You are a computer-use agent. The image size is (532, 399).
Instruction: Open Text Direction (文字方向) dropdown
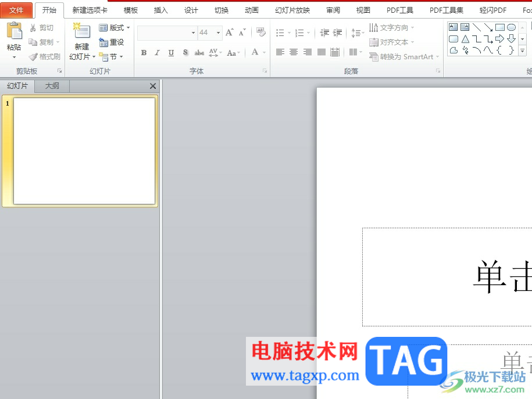pyautogui.click(x=392, y=27)
